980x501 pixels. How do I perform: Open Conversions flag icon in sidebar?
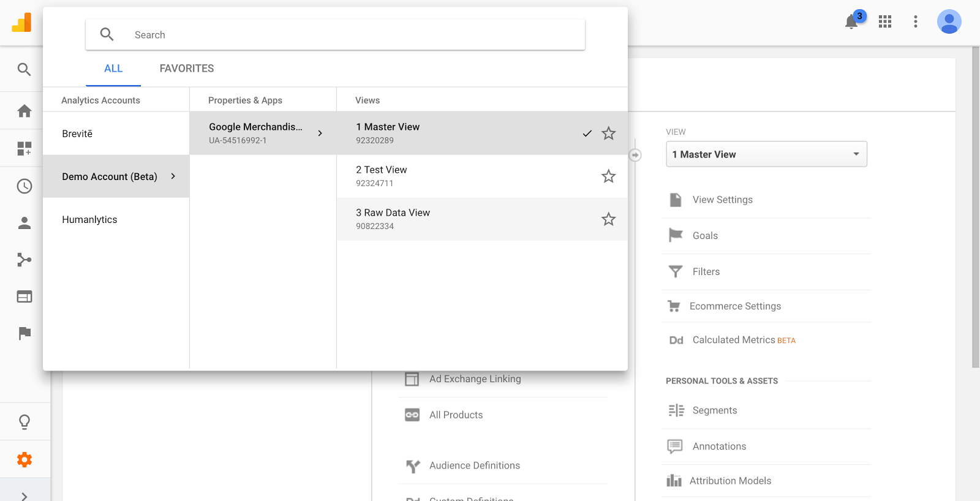tap(24, 333)
